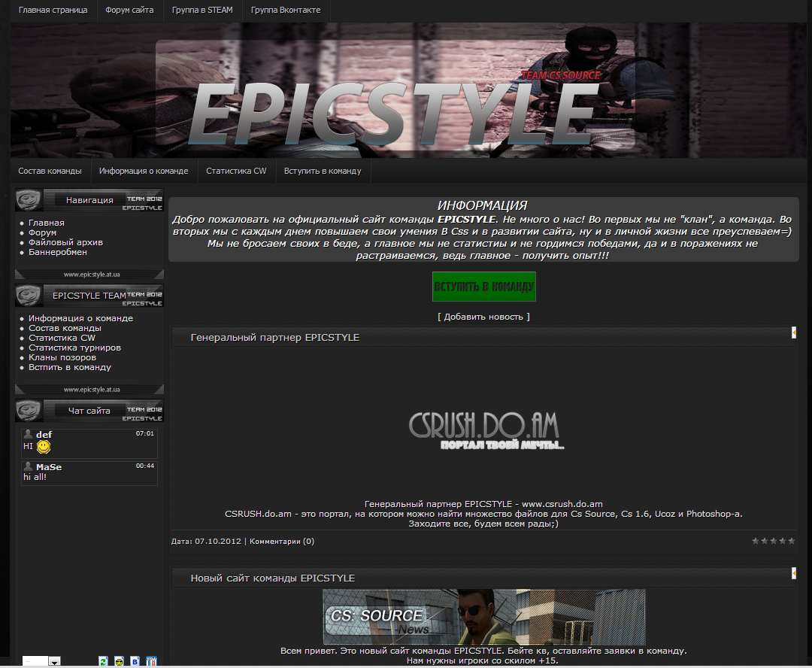Screen dimensions: 812x668
Task: Rate partner post with the first star
Action: [x=756, y=541]
